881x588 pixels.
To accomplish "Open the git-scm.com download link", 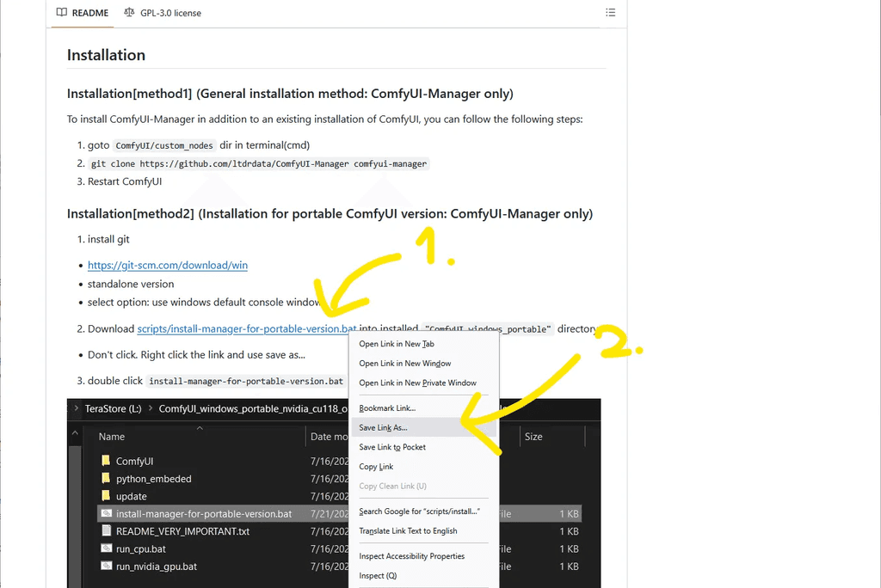I will pyautogui.click(x=167, y=266).
